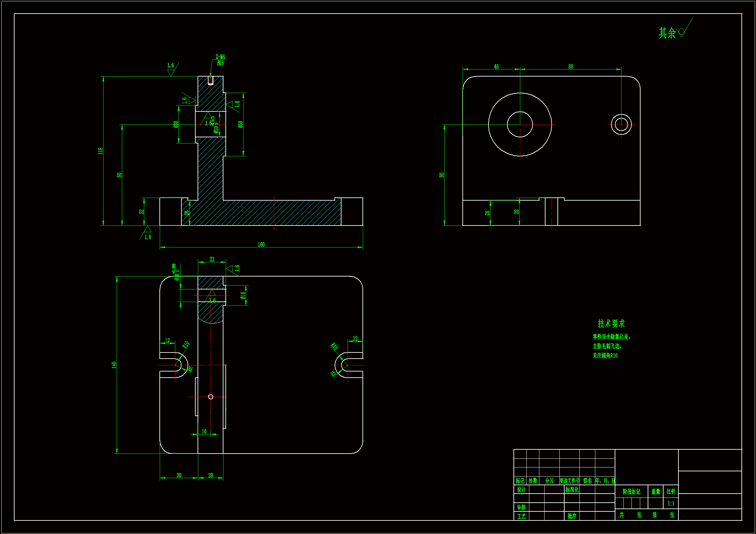Select the 技术要求 heading text

point(611,323)
